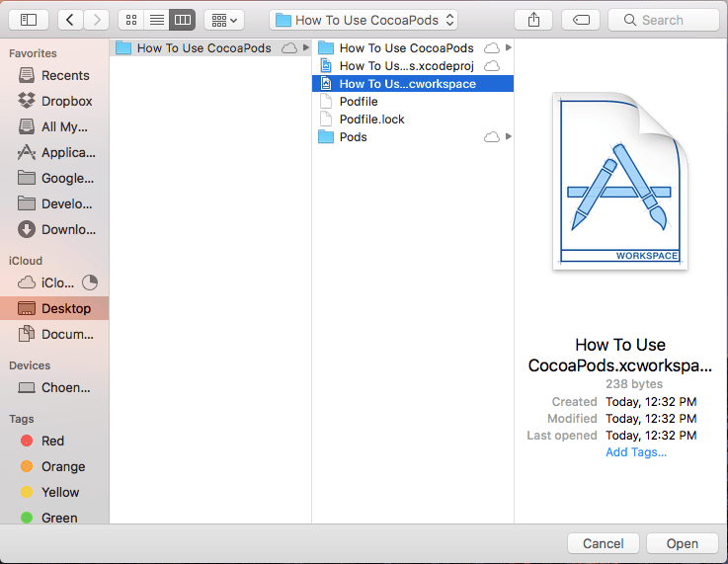Click the Cancel button
The width and height of the screenshot is (728, 564).
click(604, 543)
